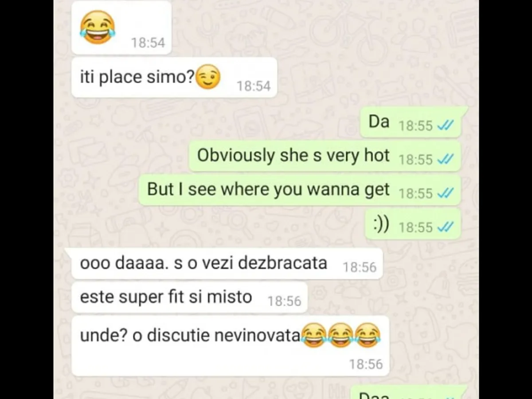Select the ':))' sent message
The width and height of the screenshot is (532, 399).
click(x=413, y=224)
